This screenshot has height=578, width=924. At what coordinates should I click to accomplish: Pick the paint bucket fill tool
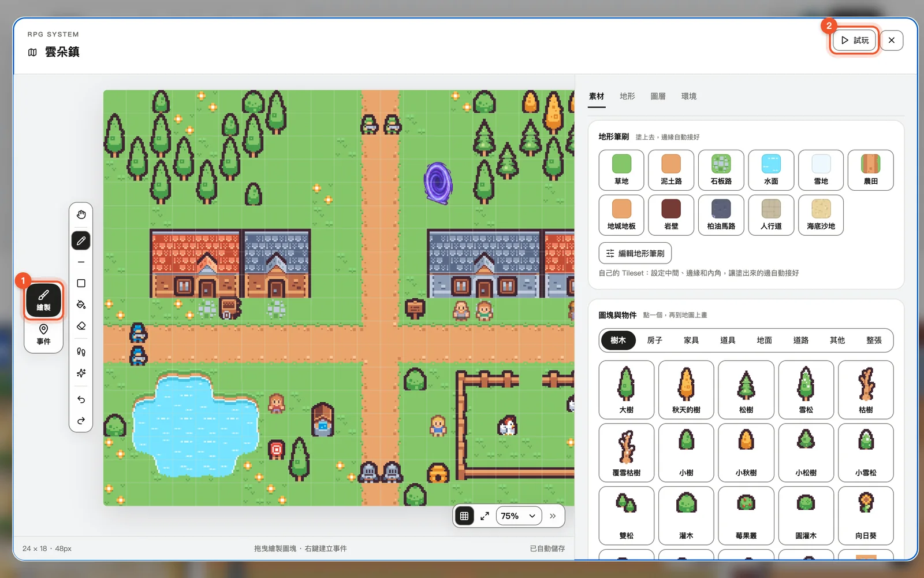81,305
